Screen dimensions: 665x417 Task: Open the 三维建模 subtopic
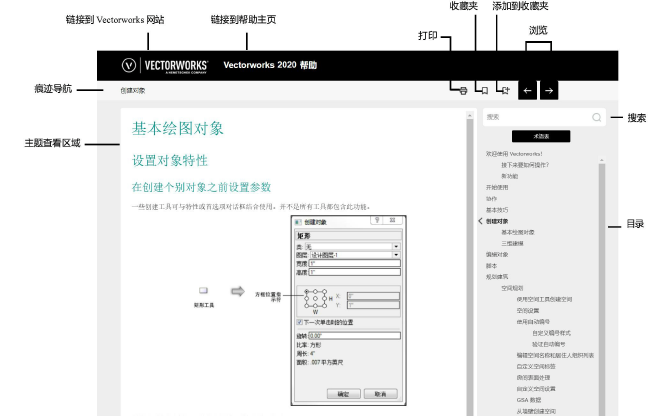point(512,243)
